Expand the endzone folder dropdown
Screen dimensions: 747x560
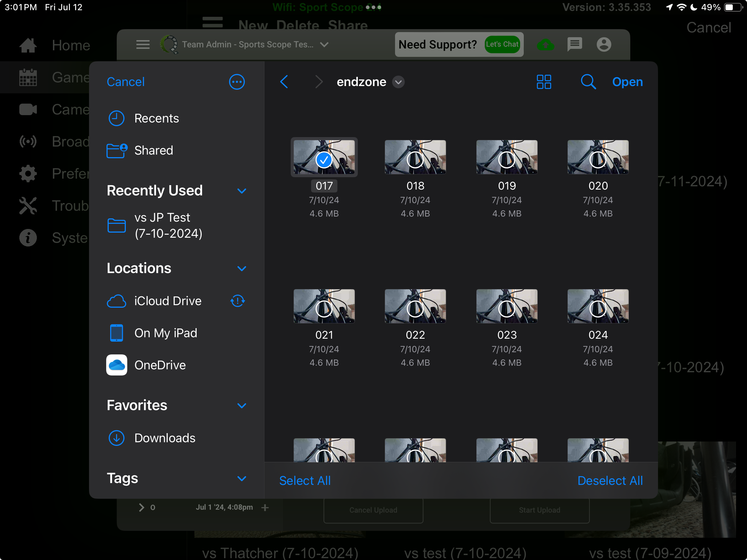click(x=399, y=82)
